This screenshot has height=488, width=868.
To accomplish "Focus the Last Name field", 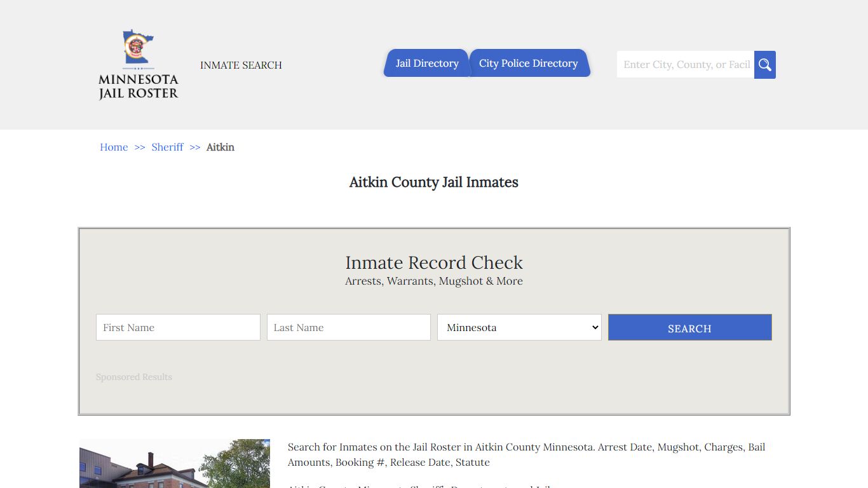I will tap(348, 327).
